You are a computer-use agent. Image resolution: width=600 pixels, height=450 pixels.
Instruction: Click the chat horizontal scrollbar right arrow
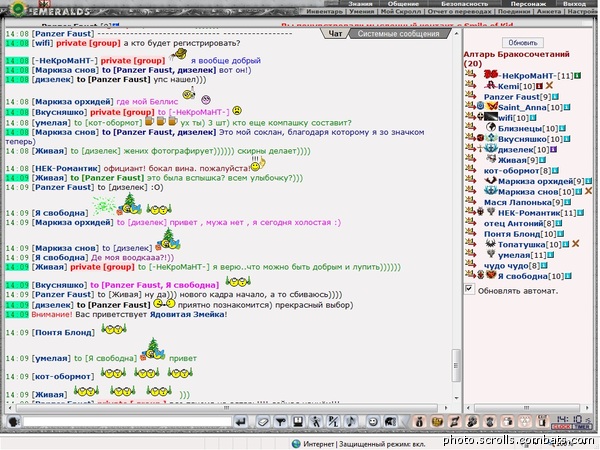(x=445, y=408)
